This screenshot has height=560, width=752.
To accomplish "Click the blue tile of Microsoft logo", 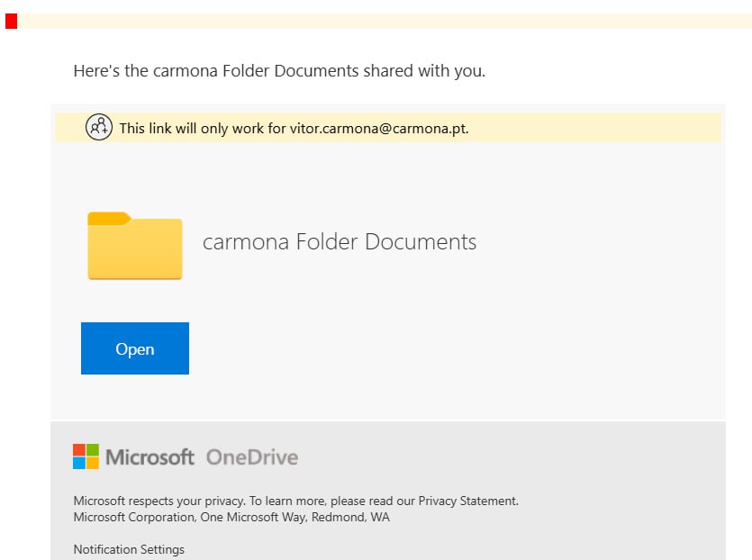I will click(79, 463).
